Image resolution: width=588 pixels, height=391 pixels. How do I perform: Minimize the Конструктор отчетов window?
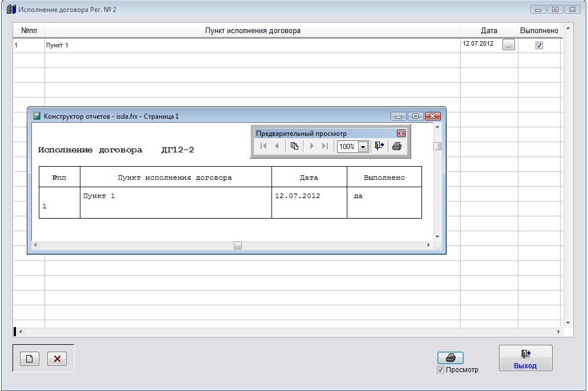tap(398, 116)
